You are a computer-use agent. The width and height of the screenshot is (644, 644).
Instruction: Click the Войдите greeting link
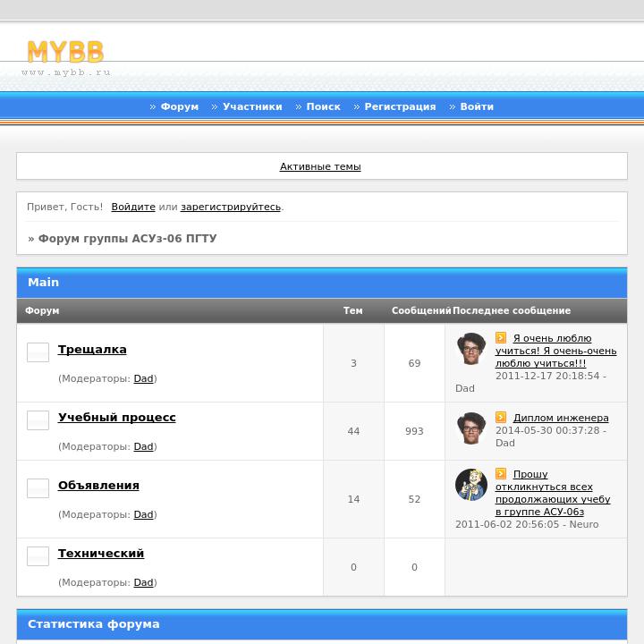click(x=133, y=207)
